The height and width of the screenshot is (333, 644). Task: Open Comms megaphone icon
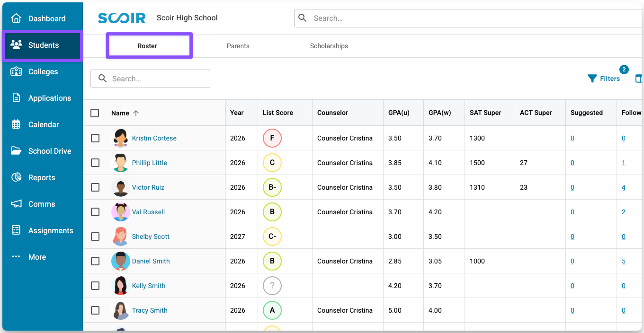point(17,204)
